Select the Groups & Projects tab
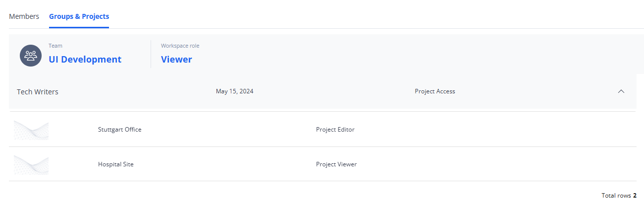 pyautogui.click(x=79, y=16)
